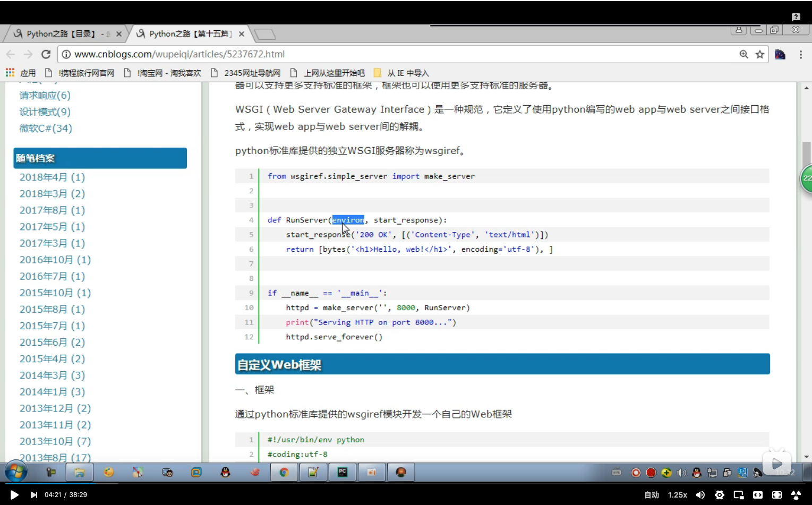Click the page vertical scrollbar thumb
The width and height of the screenshot is (812, 505).
[807, 153]
